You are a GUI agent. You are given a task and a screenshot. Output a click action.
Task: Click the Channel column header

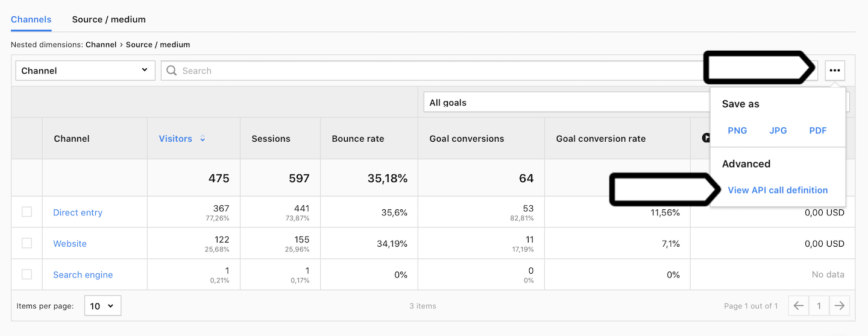click(72, 139)
